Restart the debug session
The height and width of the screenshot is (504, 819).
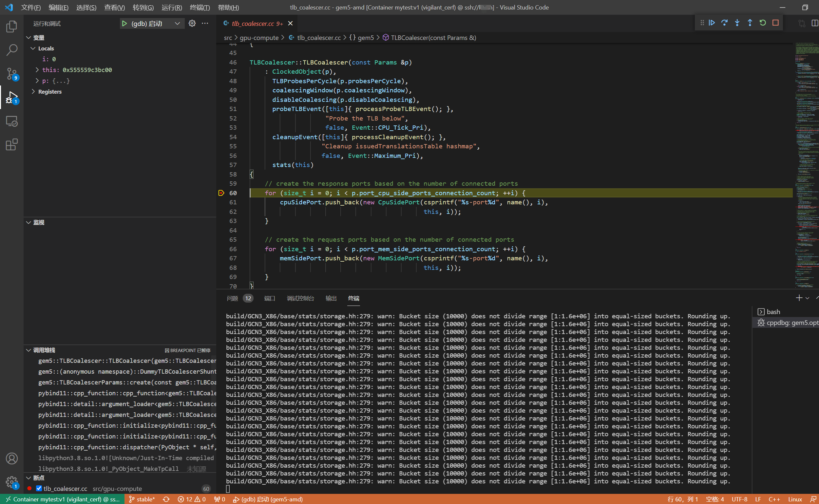[763, 23]
